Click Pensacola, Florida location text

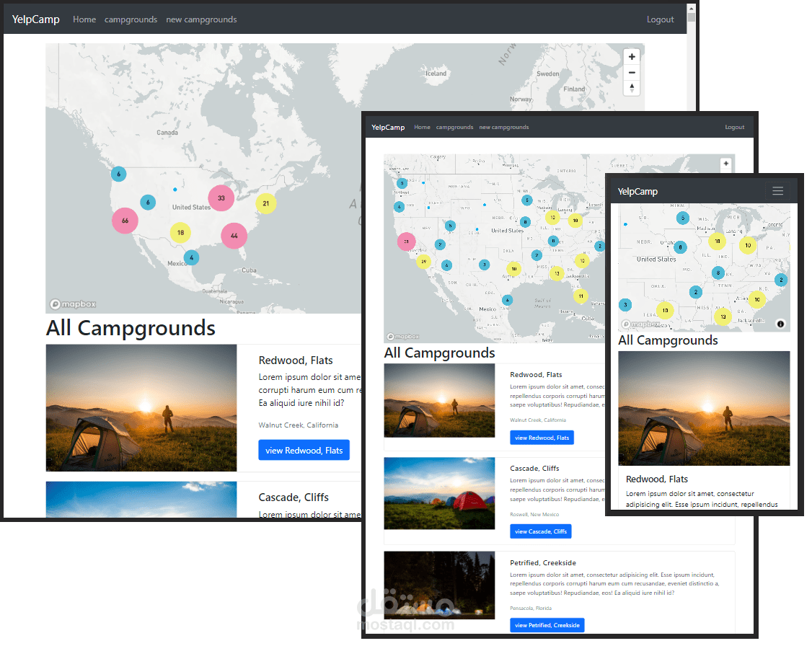point(531,609)
